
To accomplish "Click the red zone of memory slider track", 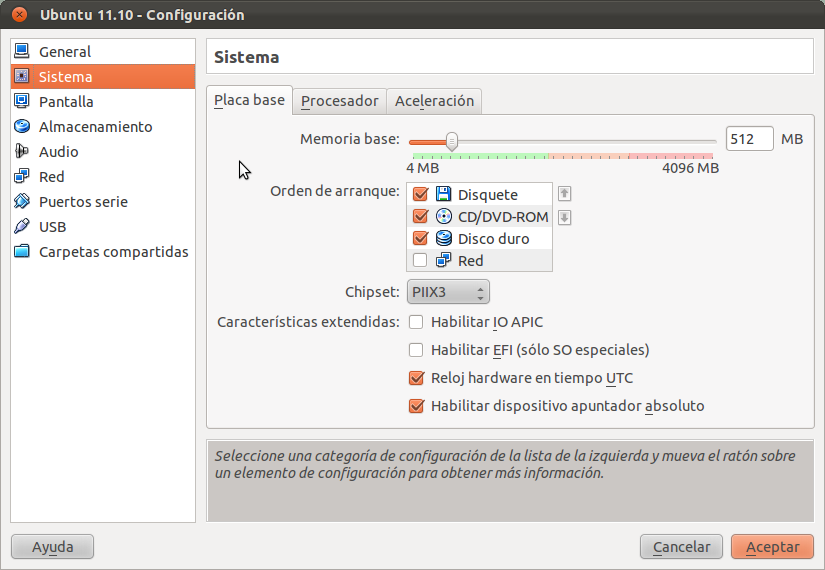I will pos(671,156).
